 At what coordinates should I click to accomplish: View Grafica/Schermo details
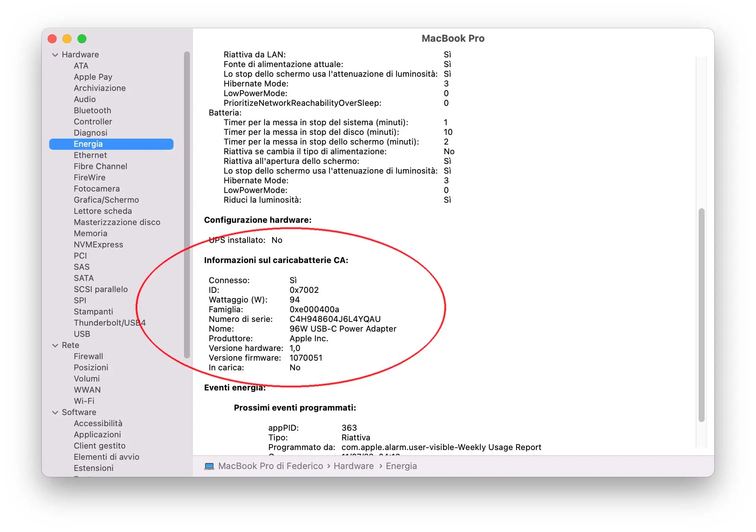point(106,200)
